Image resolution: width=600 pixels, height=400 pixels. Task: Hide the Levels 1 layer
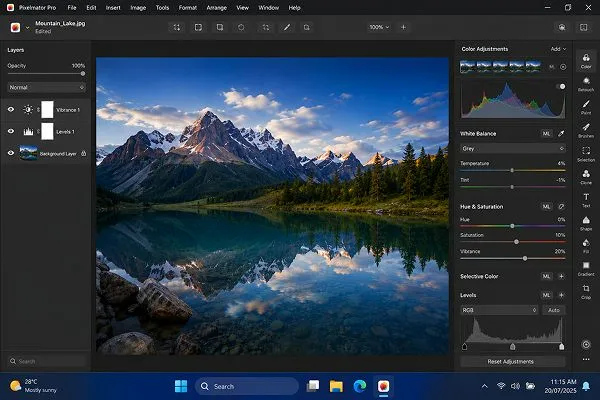[x=11, y=131]
